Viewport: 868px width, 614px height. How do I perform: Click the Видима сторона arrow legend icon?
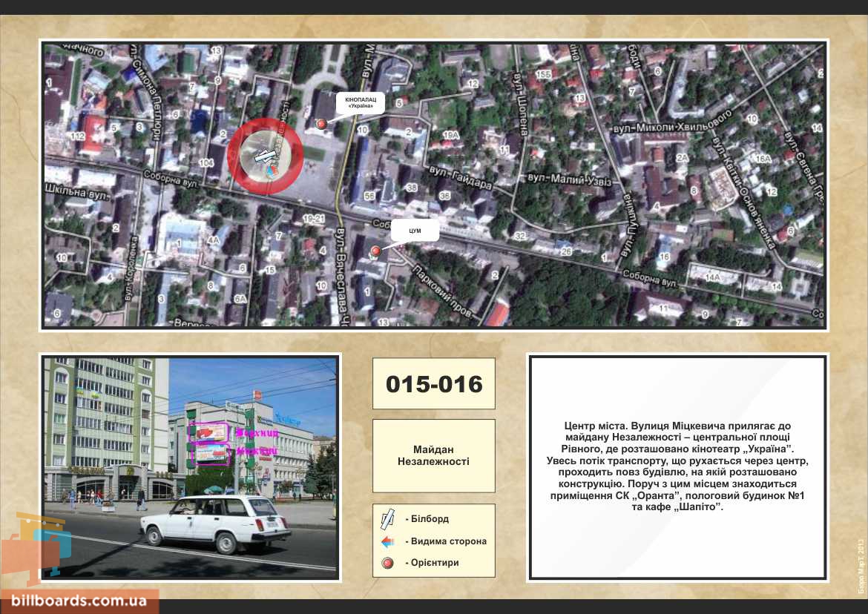(x=387, y=541)
